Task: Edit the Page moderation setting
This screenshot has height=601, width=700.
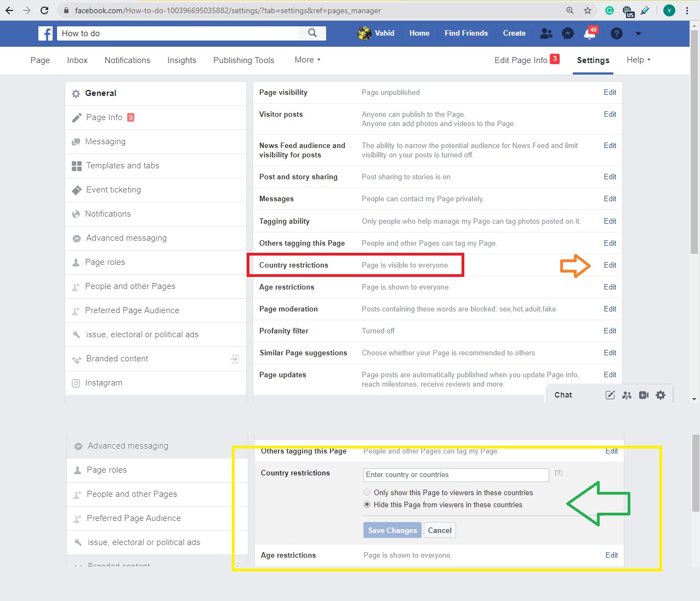Action: pyautogui.click(x=610, y=309)
